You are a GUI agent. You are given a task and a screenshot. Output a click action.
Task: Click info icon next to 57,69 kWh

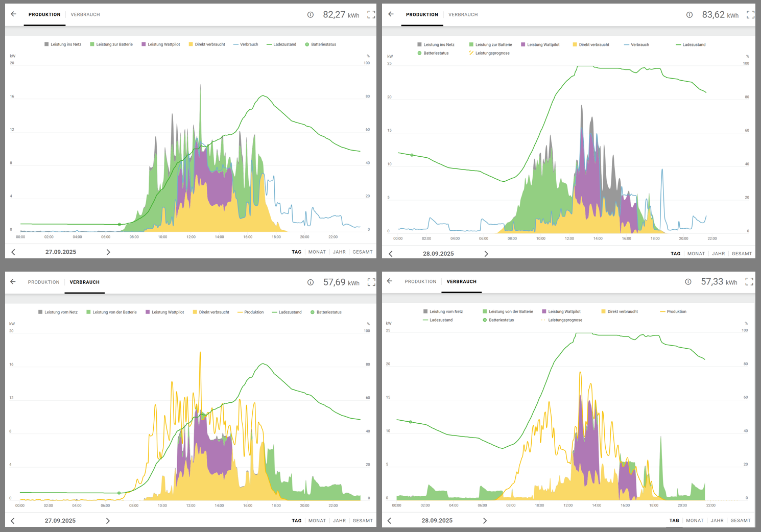click(x=311, y=282)
